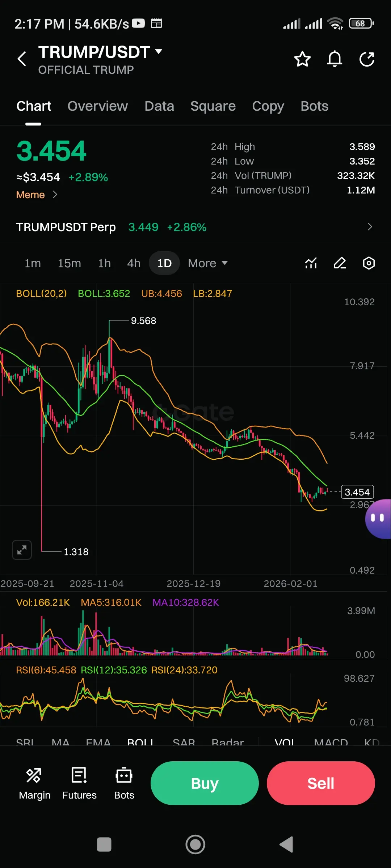Tap the RSI(6):45.458 label
Screen dimensions: 391x868
pos(46,670)
